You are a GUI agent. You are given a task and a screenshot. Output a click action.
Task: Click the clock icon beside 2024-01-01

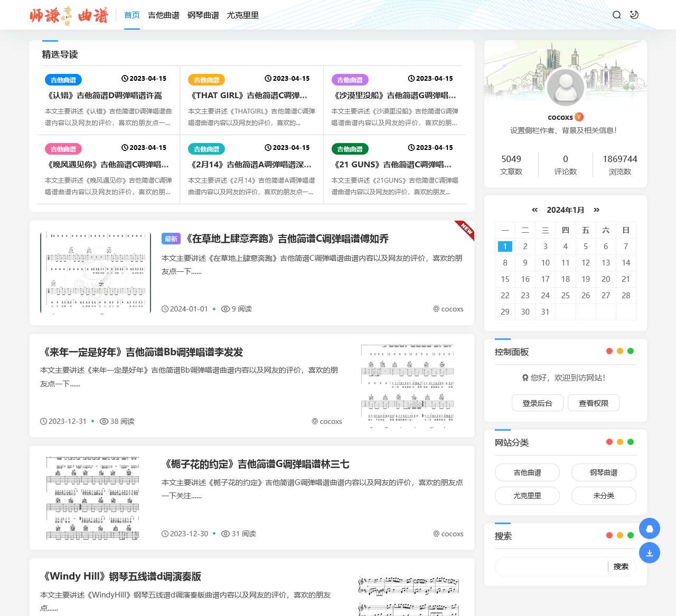[x=164, y=309]
